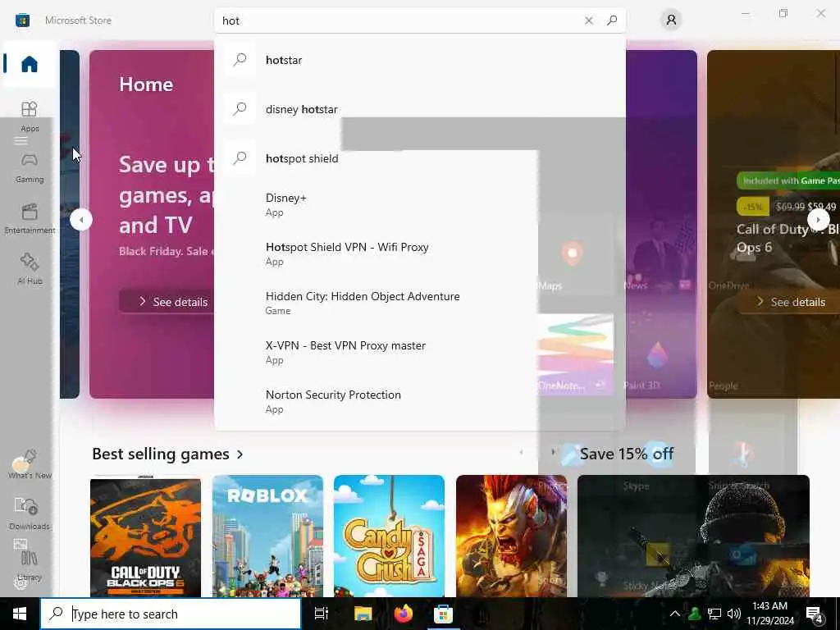Image resolution: width=840 pixels, height=630 pixels.
Task: Open the Windows Start menu
Action: point(20,614)
